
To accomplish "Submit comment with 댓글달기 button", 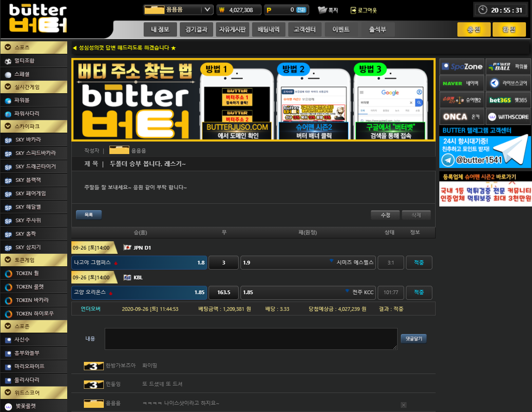I will (x=414, y=339).
